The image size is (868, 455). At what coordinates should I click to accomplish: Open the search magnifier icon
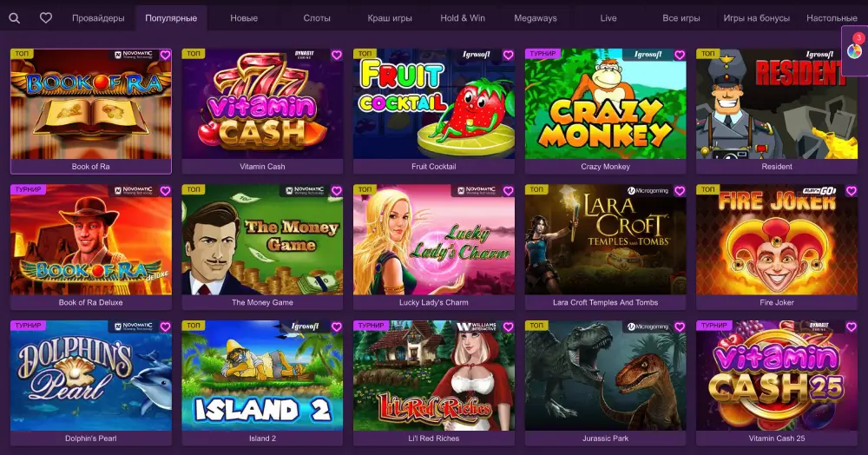tap(15, 18)
